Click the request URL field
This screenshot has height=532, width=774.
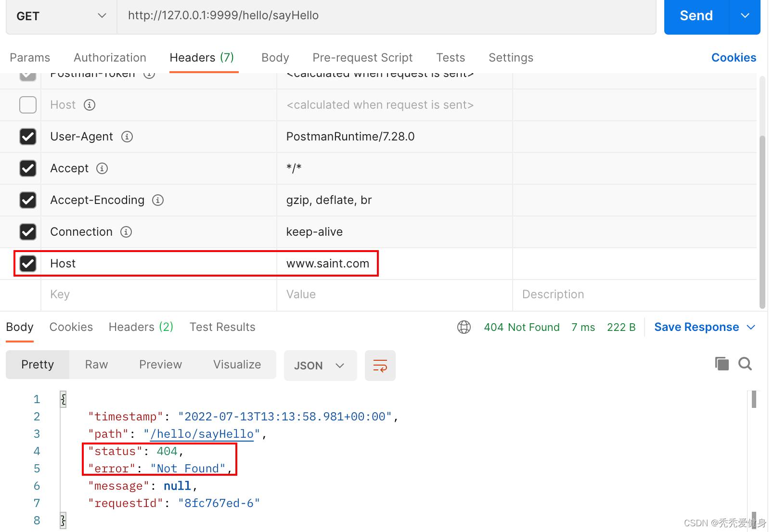click(387, 16)
